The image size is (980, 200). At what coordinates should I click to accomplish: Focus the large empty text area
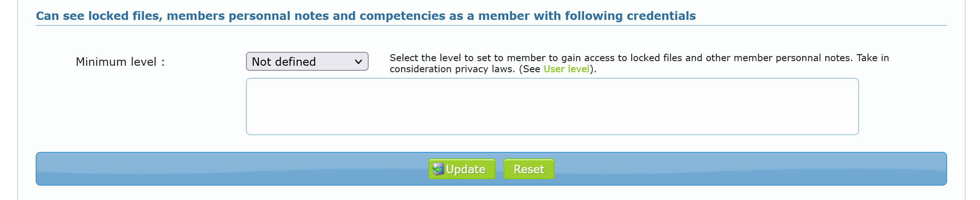552,106
